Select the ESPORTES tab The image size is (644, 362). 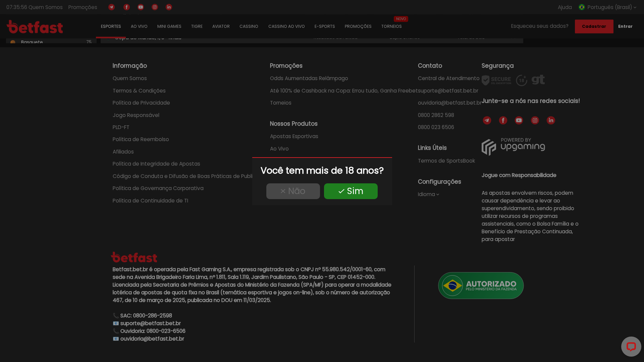pyautogui.click(x=111, y=26)
